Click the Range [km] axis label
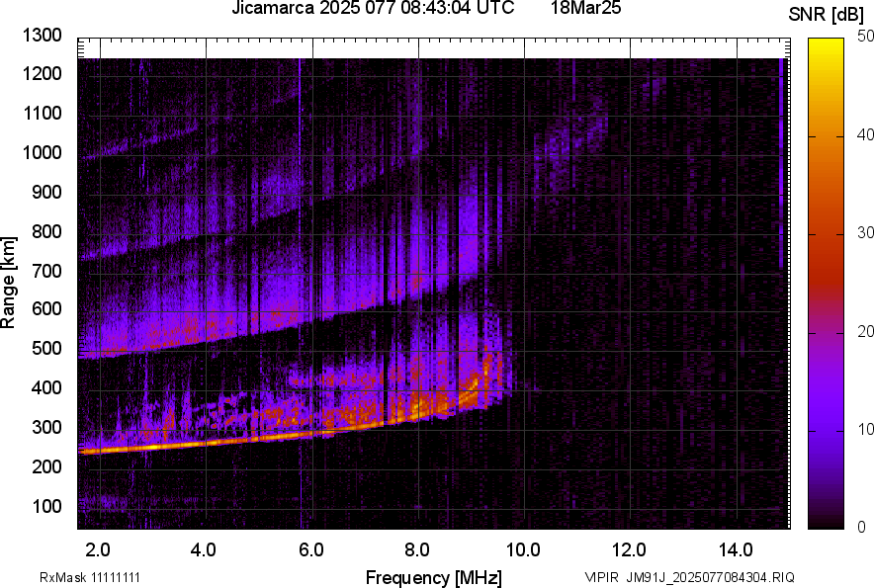874x588 pixels. [x=9, y=282]
